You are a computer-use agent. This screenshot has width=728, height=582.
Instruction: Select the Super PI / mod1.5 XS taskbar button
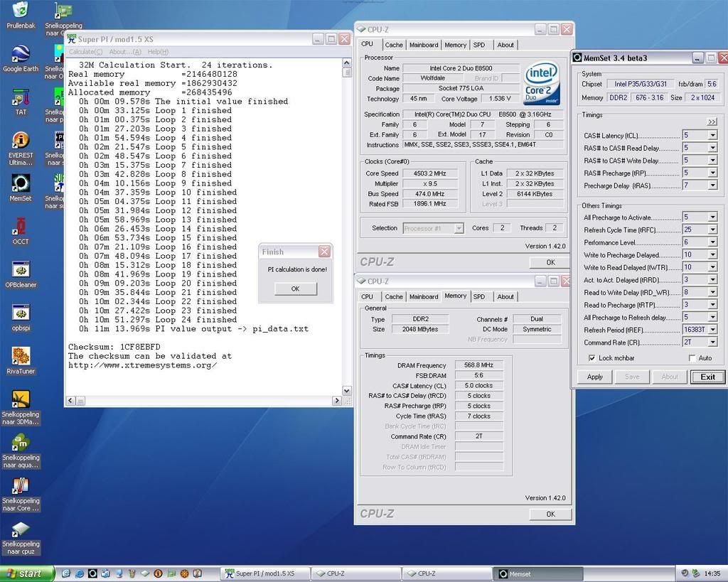264,573
